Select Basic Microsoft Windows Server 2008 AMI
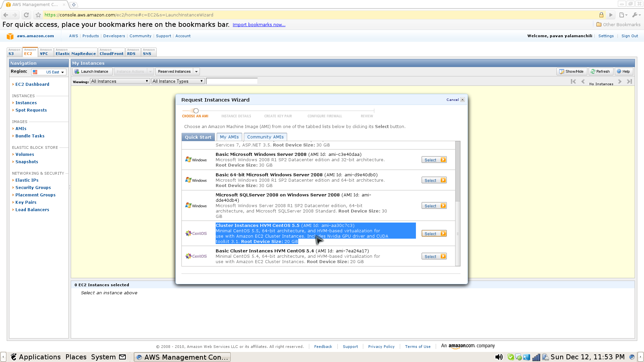Image resolution: width=644 pixels, height=362 pixels. [x=434, y=160]
